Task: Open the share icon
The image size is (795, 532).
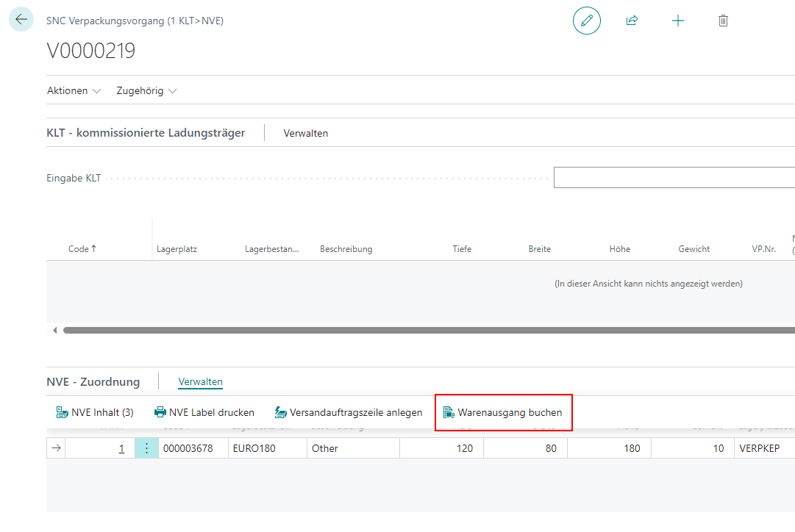Action: click(632, 21)
